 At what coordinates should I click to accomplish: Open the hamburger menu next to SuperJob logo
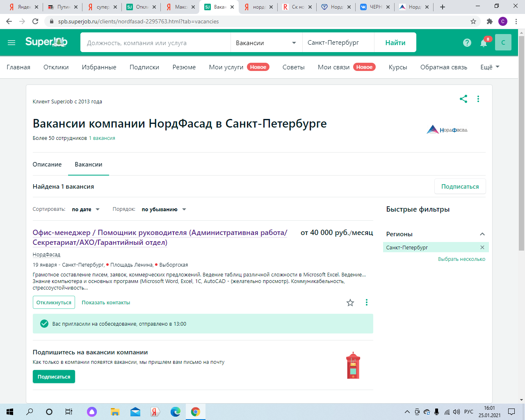coord(11,43)
